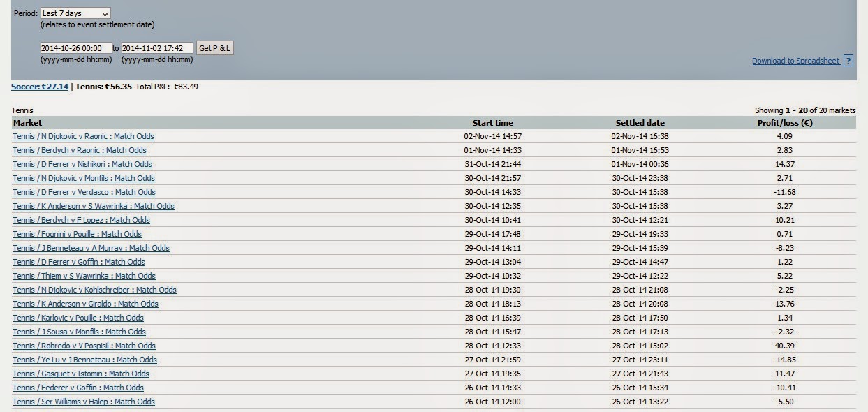
Task: Open Federer v Goffin match odds
Action: (78, 388)
